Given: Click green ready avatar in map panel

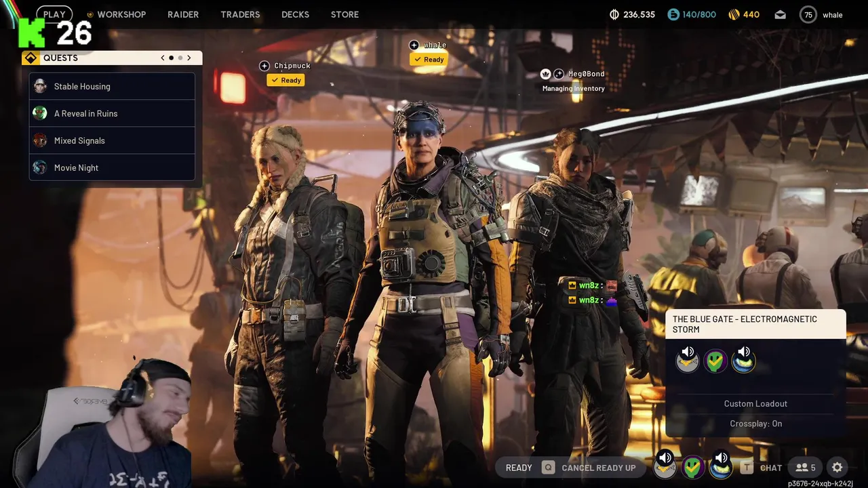Looking at the screenshot, I should click(x=715, y=361).
